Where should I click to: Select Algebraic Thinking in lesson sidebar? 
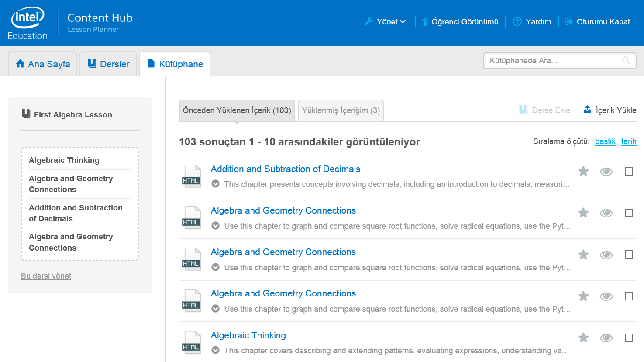(x=64, y=160)
